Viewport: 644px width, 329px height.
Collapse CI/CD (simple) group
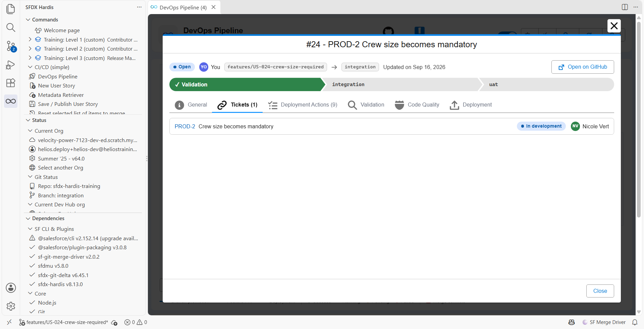click(30, 67)
